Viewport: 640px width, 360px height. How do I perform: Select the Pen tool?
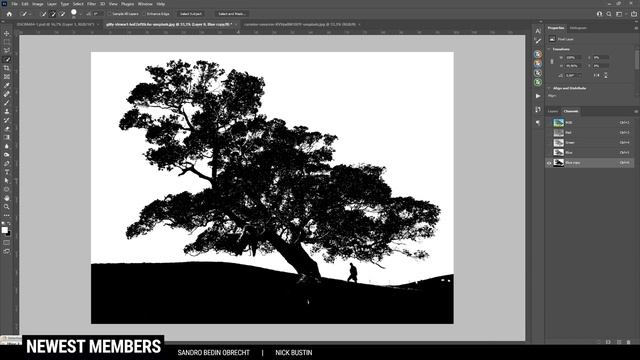coord(7,163)
